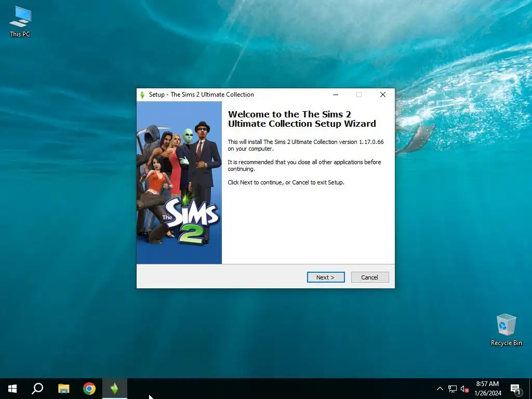Select the Recycle Bin desktop icon
Viewport: 532px width, 399px height.
506,330
